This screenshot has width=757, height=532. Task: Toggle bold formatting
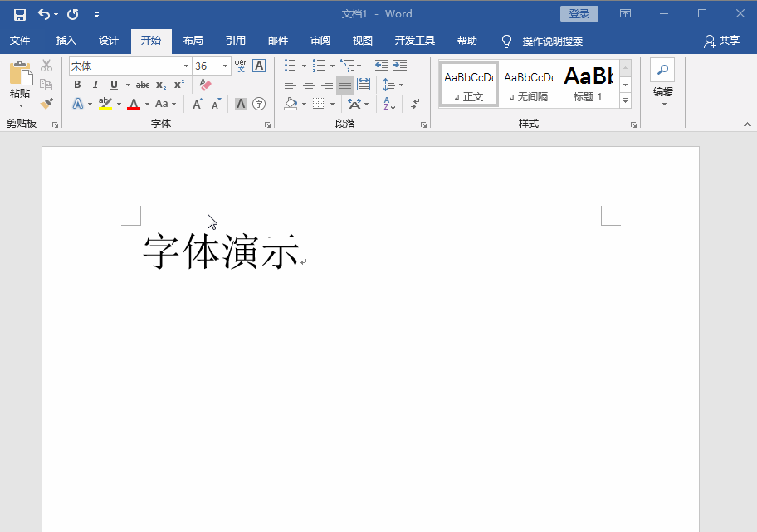(76, 85)
